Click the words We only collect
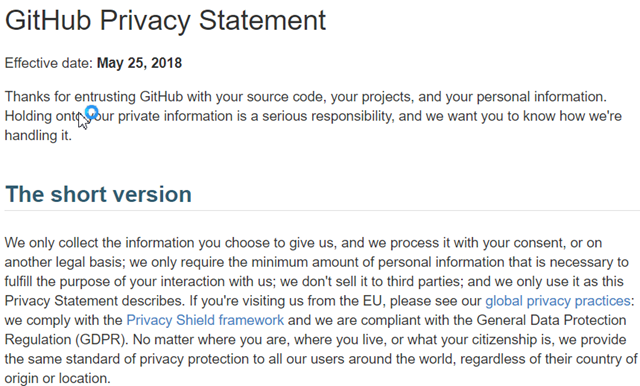 pos(51,243)
